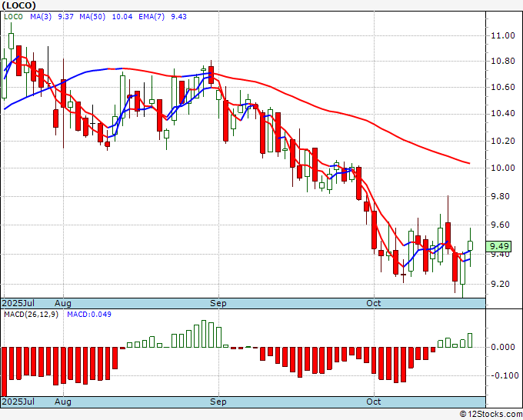Click the tallest green candle near 11.00
523x420 pixels.
click(x=12, y=41)
